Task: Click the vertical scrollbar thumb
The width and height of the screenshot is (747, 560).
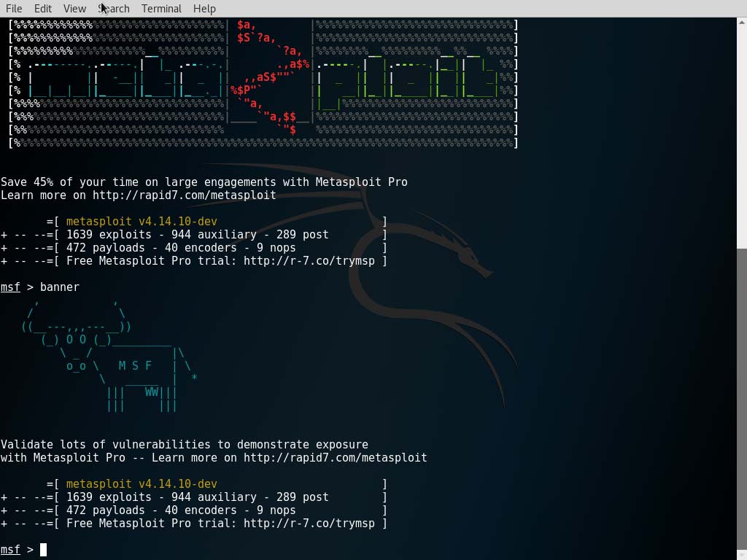Action: (x=742, y=401)
